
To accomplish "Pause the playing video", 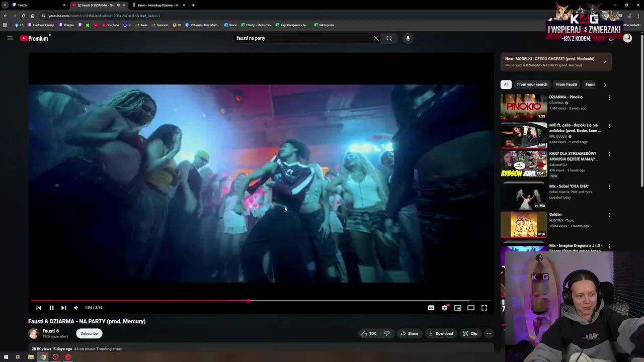I will click(x=51, y=308).
